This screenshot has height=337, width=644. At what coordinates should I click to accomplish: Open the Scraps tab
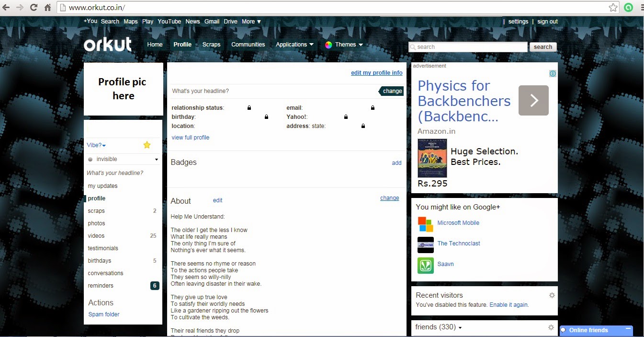211,45
